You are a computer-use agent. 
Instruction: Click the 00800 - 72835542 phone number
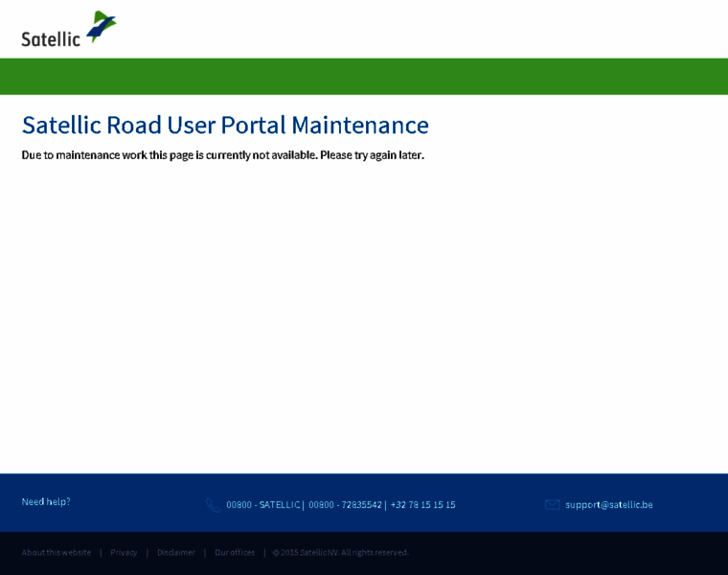[345, 505]
